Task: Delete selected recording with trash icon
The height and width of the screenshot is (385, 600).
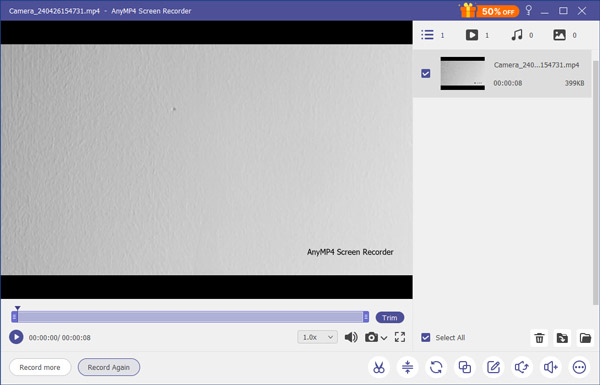Action: 539,338
